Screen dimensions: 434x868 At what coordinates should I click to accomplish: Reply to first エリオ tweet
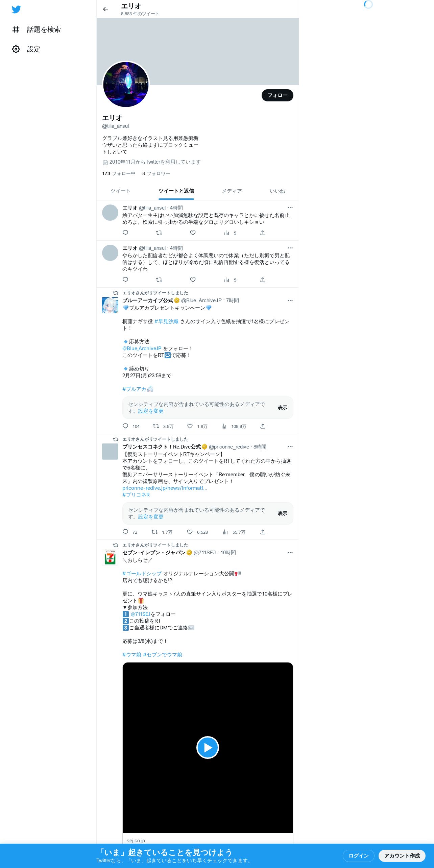click(x=125, y=233)
